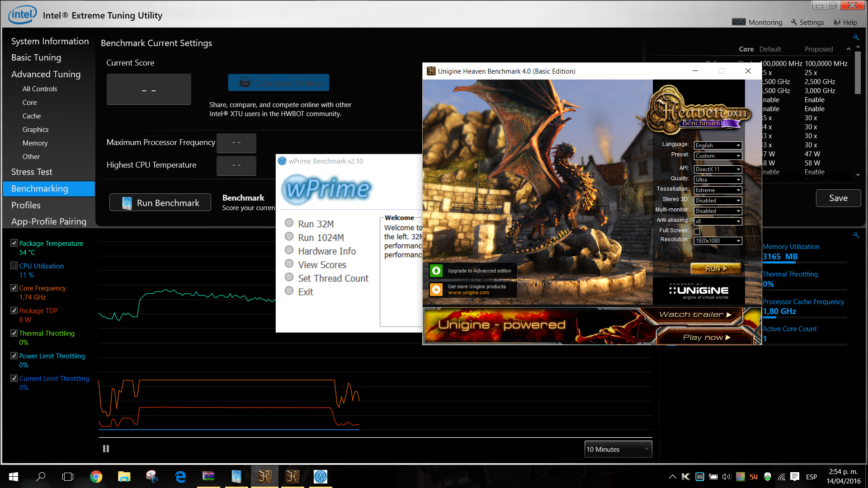Pause the monitoring graph
Screen dimensions: 868x488
106,449
